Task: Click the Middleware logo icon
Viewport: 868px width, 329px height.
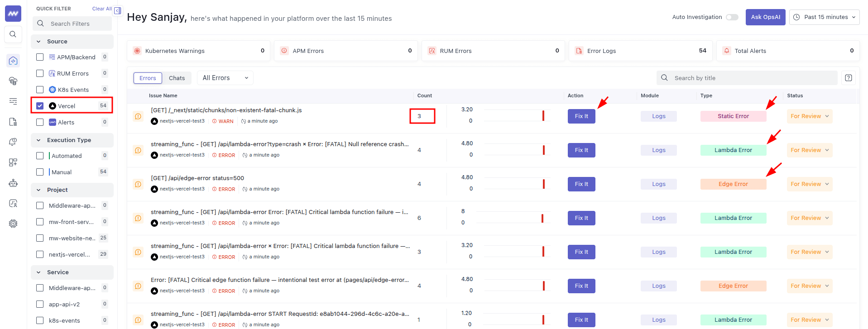Action: [13, 14]
